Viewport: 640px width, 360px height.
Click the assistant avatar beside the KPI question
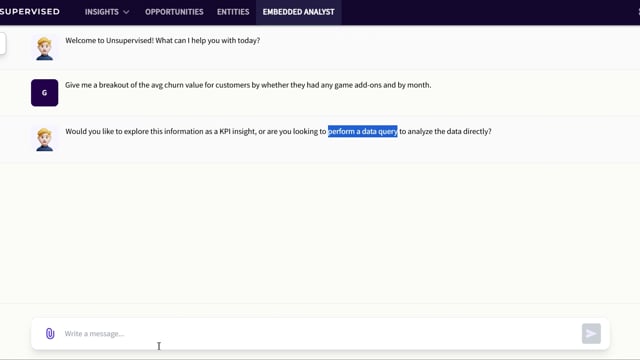[44, 139]
